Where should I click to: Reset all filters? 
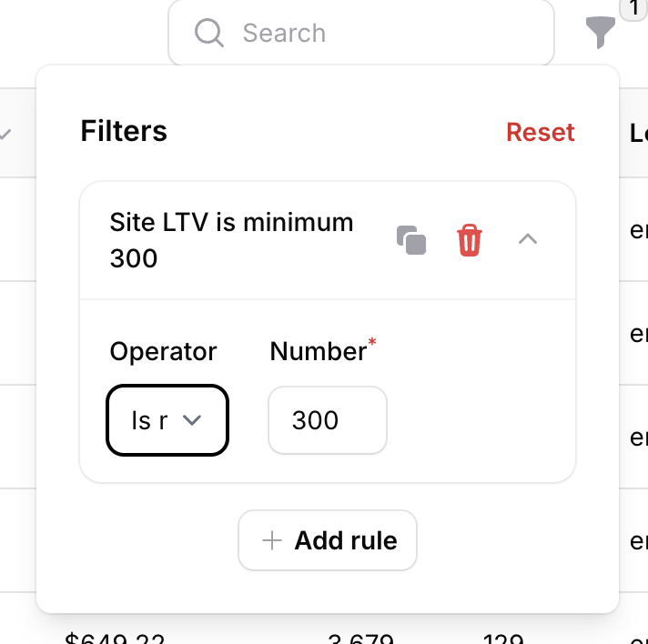(x=541, y=132)
